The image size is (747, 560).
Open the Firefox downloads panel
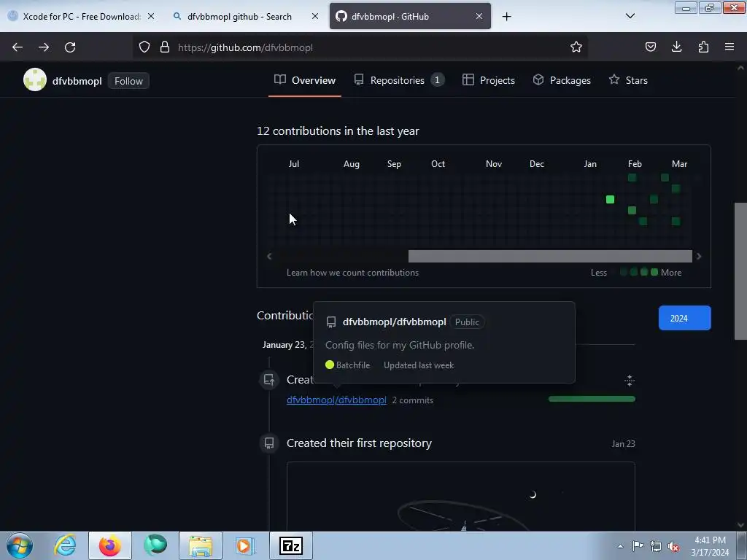point(676,47)
